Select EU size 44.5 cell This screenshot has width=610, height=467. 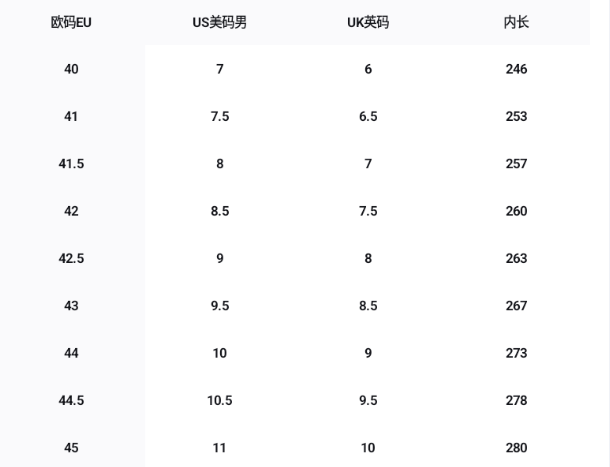pos(71,400)
